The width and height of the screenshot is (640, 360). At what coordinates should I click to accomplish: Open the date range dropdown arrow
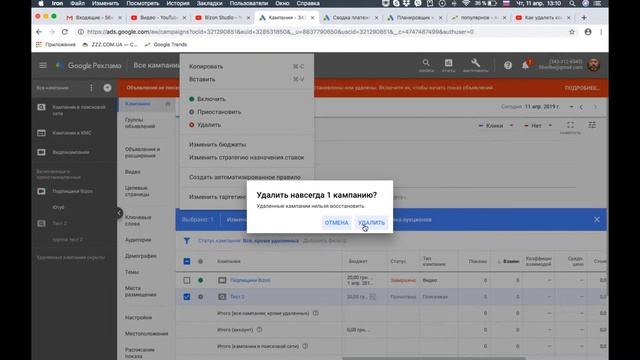[571, 107]
